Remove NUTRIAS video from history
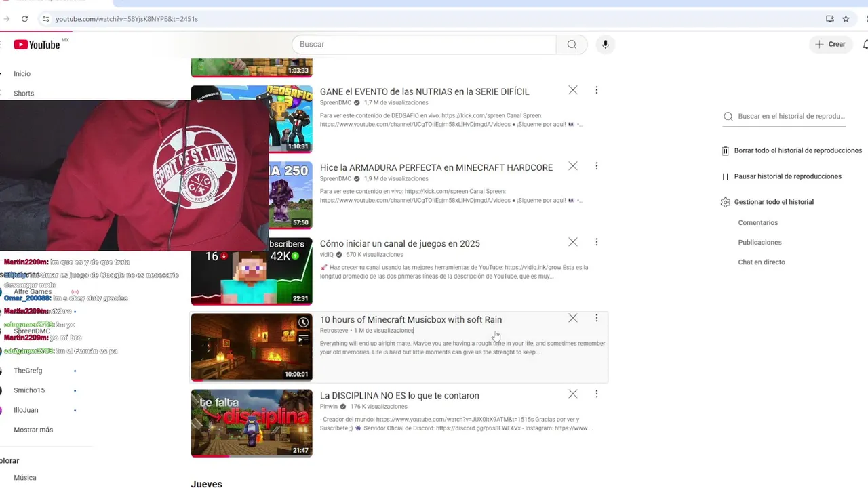 [x=573, y=90]
